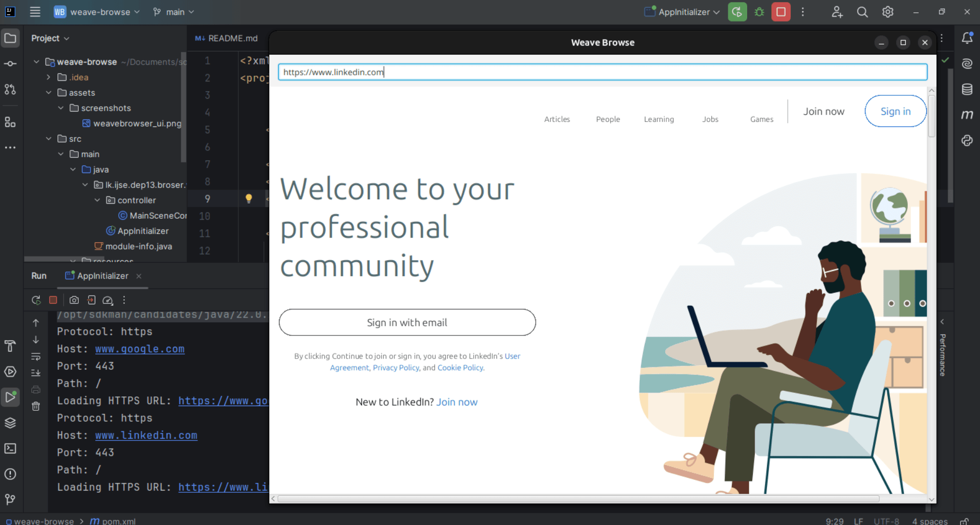Open People in LinkedIn nav
The height and width of the screenshot is (525, 980).
tap(608, 119)
